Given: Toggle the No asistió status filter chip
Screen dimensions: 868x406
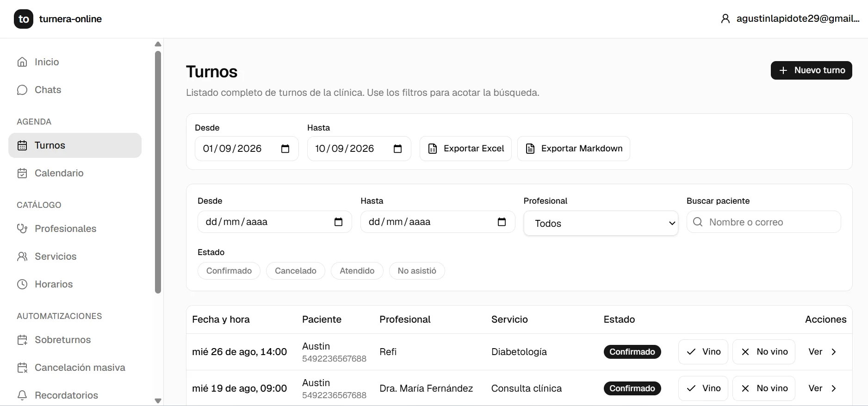Looking at the screenshot, I should click(417, 271).
